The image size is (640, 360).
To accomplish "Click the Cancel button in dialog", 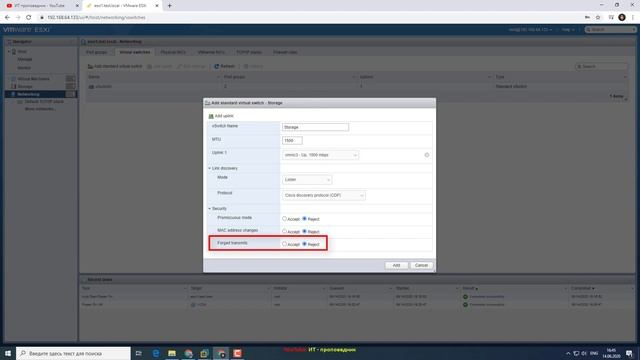I will click(421, 265).
